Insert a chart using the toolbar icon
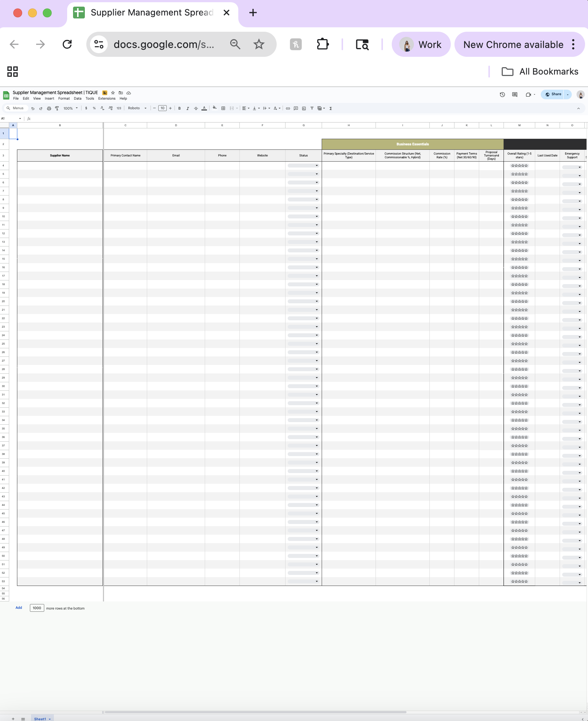 (x=304, y=108)
